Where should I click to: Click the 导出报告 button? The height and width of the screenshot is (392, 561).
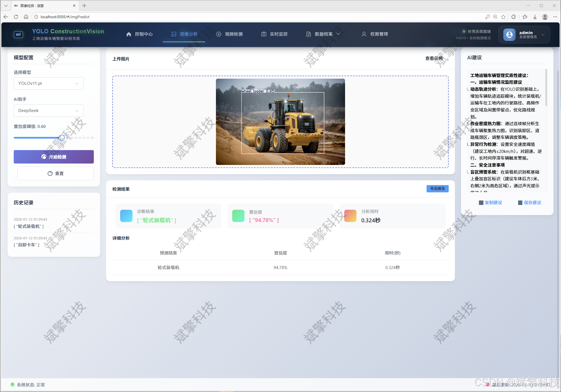click(x=437, y=189)
